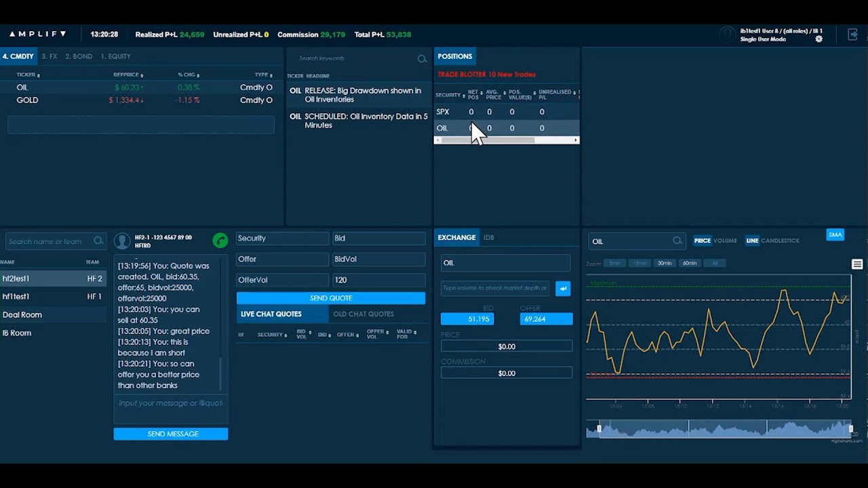Select the GOLD row in watchlist
The height and width of the screenshot is (488, 868).
(141, 100)
